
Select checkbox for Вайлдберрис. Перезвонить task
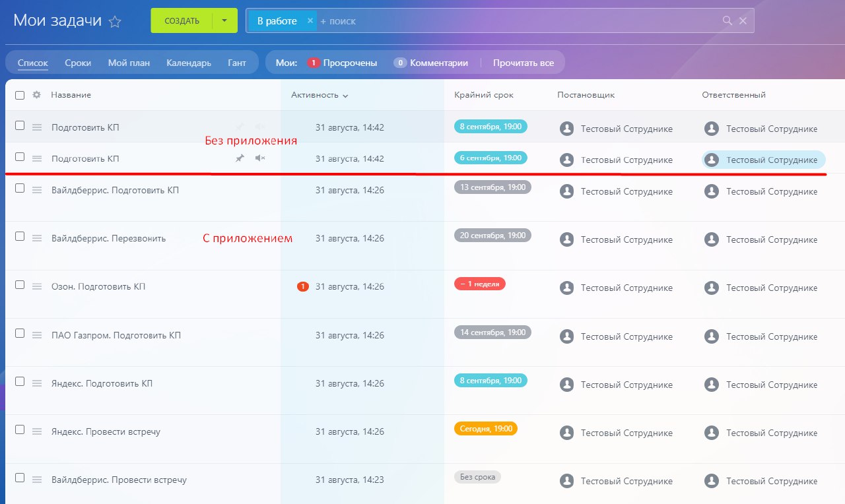click(x=20, y=236)
